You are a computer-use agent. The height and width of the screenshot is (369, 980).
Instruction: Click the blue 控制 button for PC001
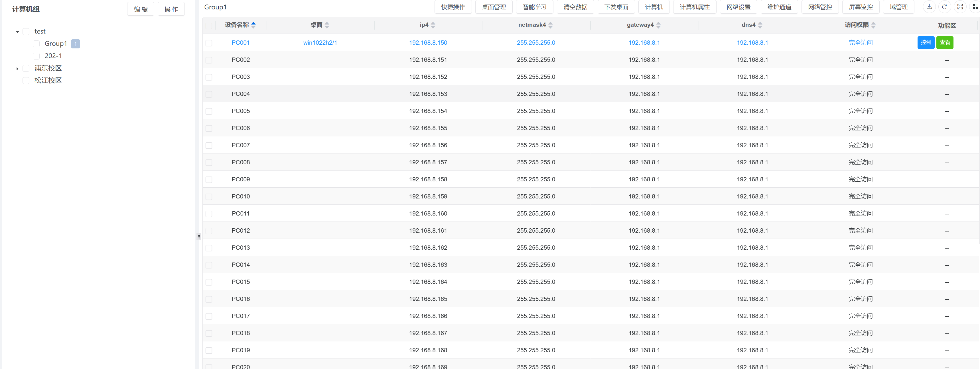(926, 42)
